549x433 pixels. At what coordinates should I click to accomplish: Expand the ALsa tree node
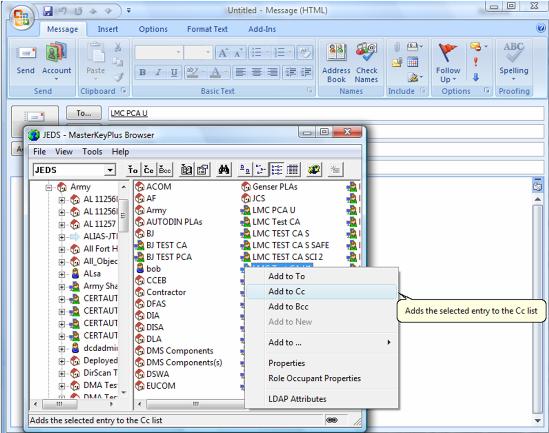click(62, 274)
